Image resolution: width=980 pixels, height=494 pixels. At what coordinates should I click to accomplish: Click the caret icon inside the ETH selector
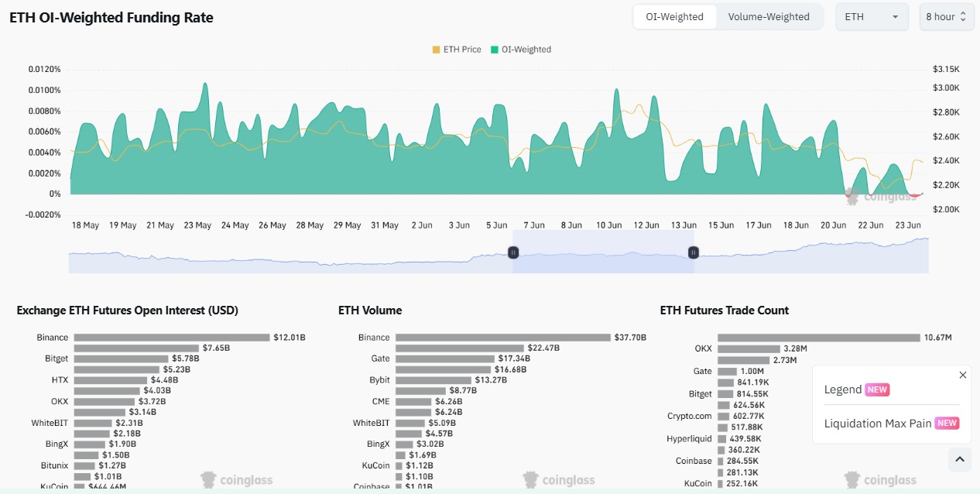[896, 16]
